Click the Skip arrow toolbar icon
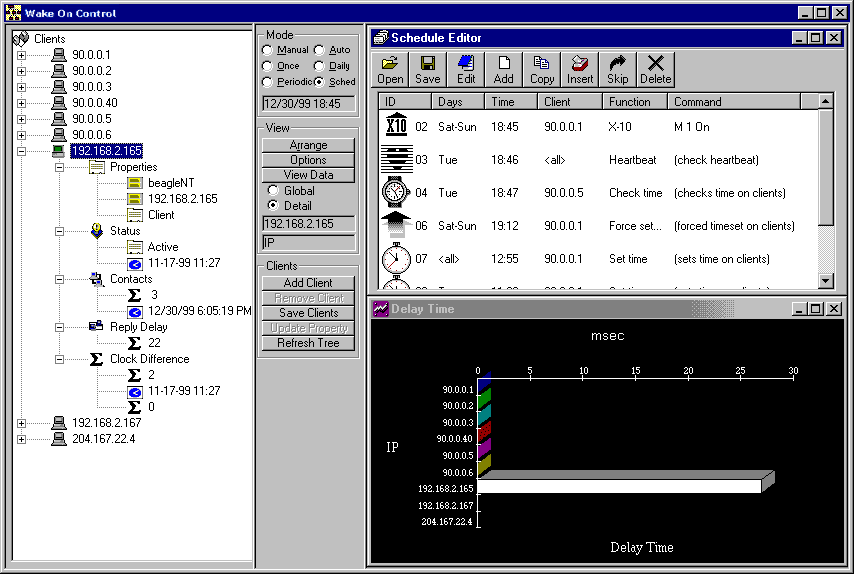Viewport: 854px width, 574px height. [x=618, y=69]
